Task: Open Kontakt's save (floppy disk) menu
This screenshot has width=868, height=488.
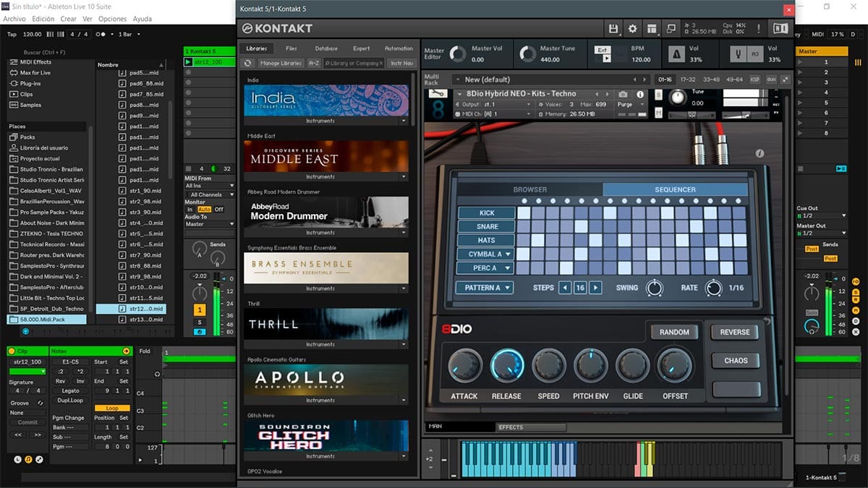Action: pyautogui.click(x=614, y=28)
